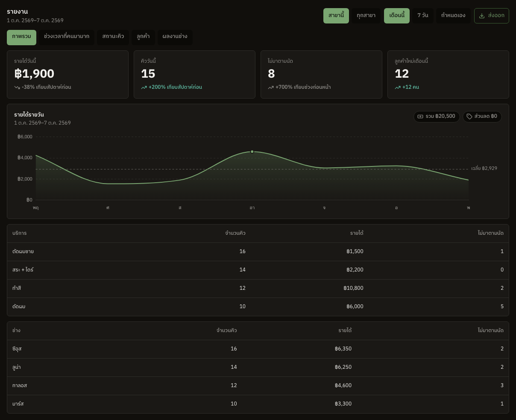516x420 pixels.
Task: Show the ผลงานช่าง tab
Action: pyautogui.click(x=175, y=37)
